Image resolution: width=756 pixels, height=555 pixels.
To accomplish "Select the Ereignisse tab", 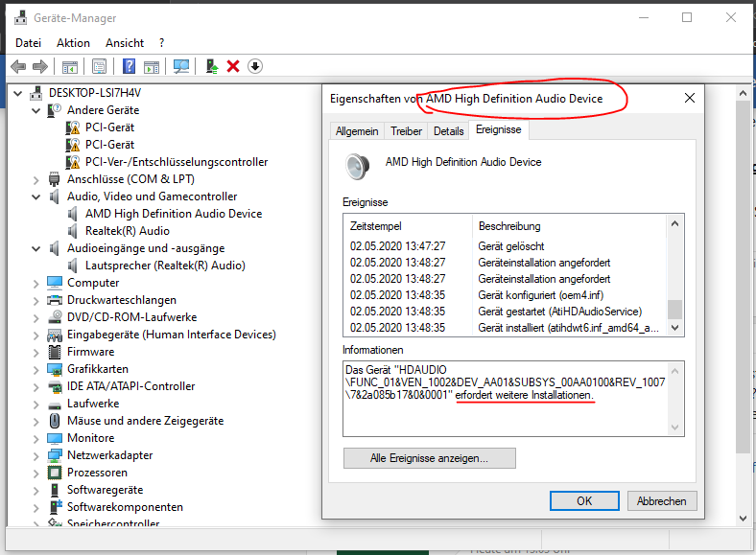I will pyautogui.click(x=499, y=129).
